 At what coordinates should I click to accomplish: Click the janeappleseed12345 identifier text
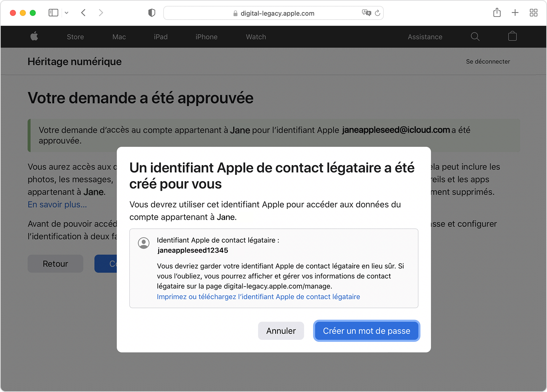tap(193, 250)
